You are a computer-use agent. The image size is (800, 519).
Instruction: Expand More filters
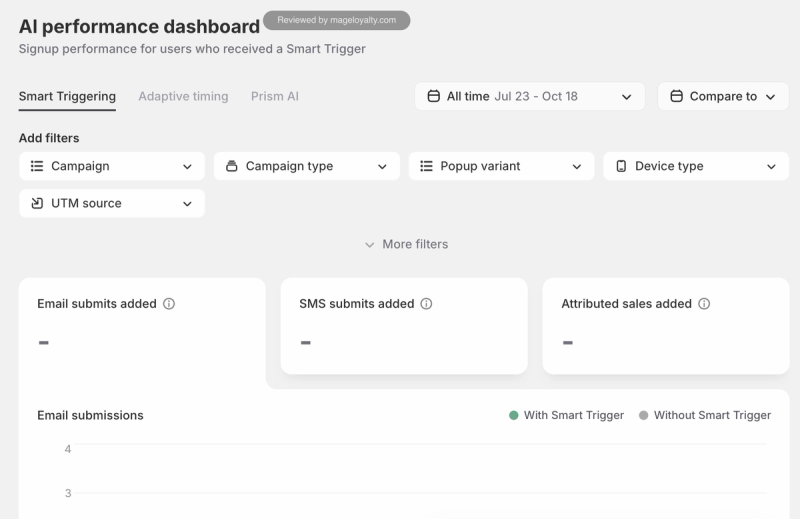(x=406, y=244)
